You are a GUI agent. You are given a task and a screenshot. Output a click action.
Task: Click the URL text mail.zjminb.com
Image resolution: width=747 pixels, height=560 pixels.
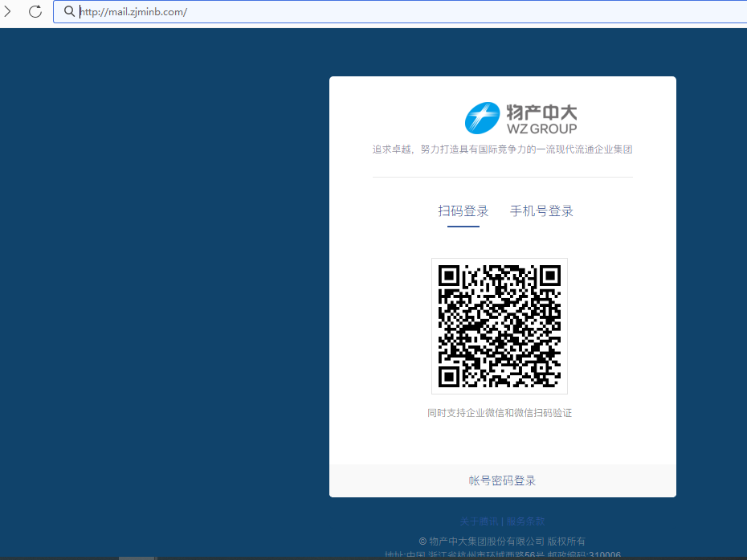(x=134, y=11)
